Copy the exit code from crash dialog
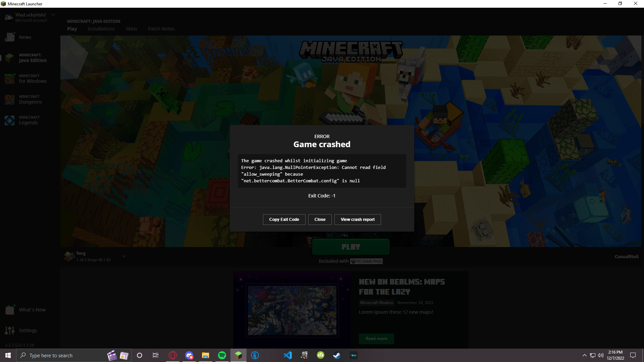Viewport: 644px width, 362px height. click(x=284, y=220)
